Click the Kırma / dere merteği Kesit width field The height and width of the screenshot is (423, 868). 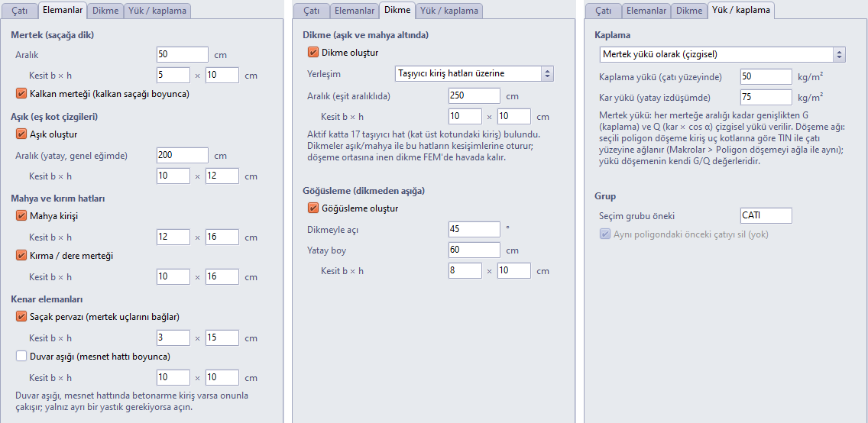coord(173,276)
